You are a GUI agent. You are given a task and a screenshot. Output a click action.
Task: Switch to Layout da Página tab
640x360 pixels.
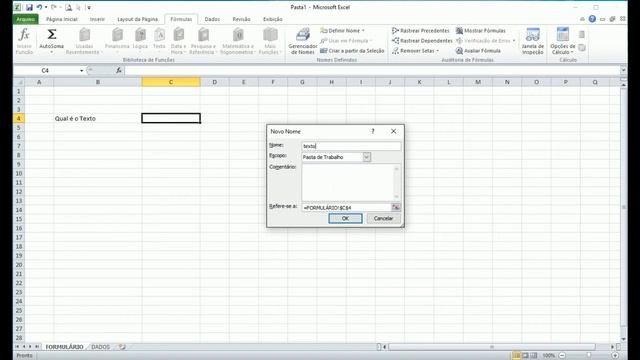coord(138,19)
